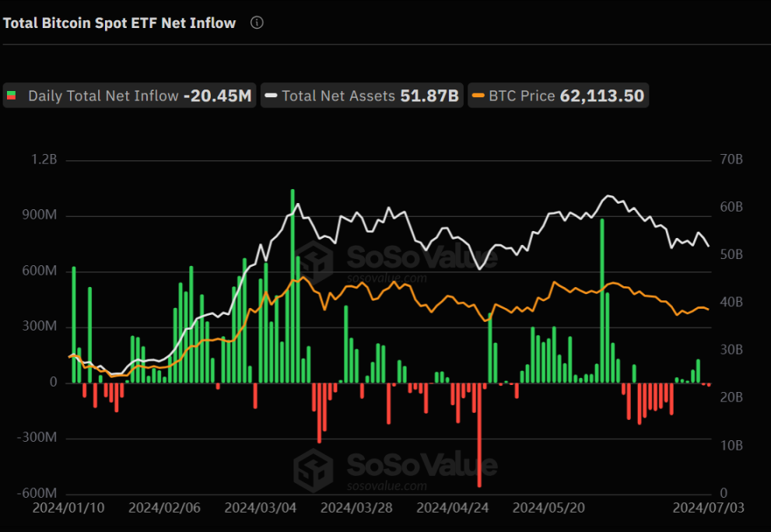Click the 1.2B left axis label

click(44, 159)
